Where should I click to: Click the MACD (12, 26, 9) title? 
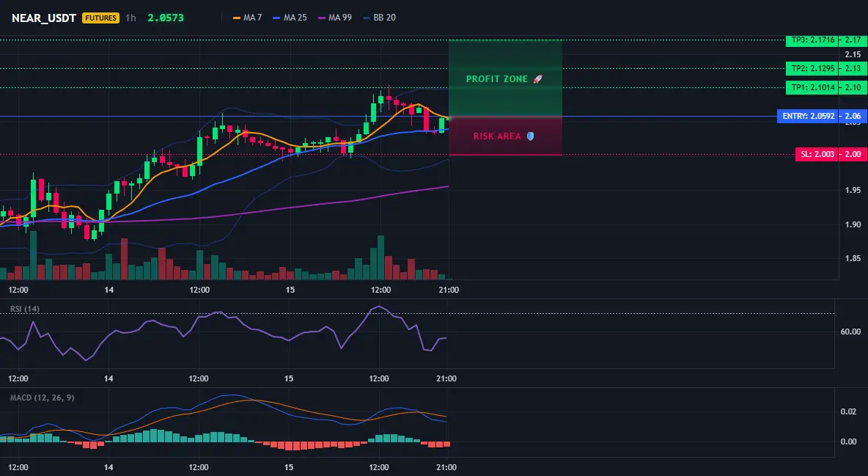click(x=42, y=398)
